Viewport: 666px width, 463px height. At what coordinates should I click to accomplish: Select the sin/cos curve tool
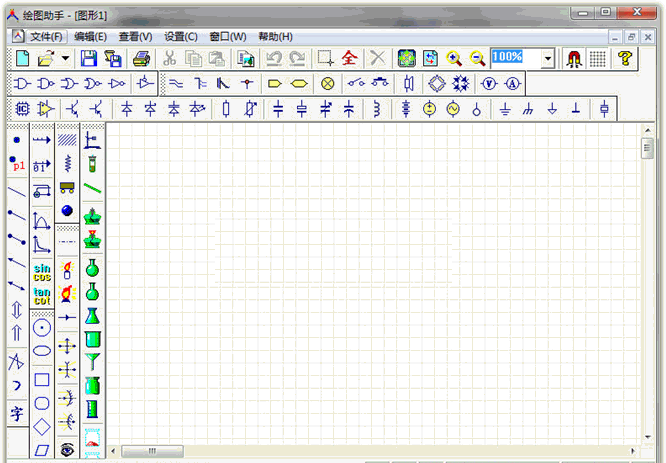[43, 273]
